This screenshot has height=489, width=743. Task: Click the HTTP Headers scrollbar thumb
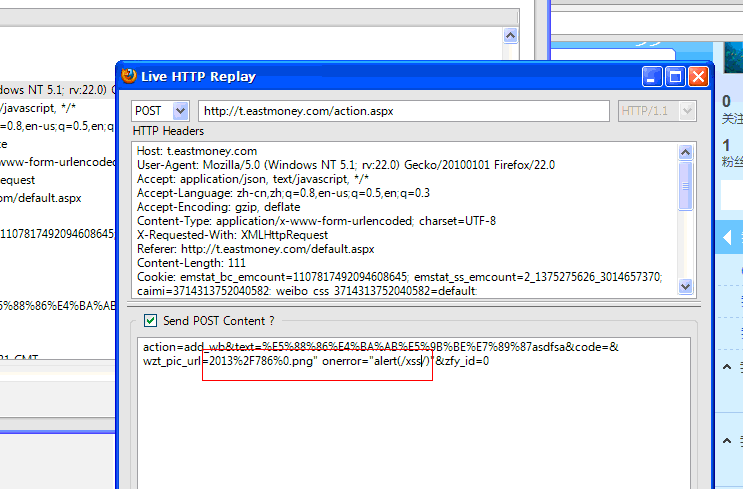(x=686, y=186)
